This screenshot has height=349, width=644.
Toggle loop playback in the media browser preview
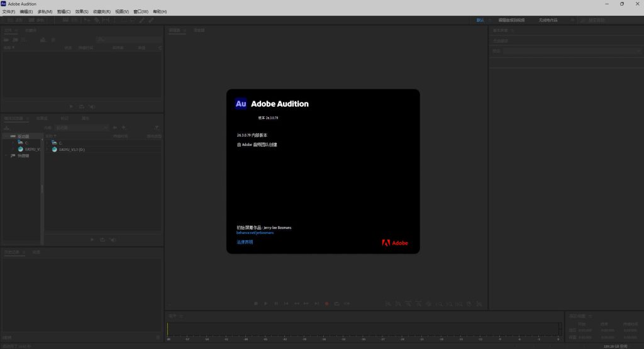click(103, 240)
